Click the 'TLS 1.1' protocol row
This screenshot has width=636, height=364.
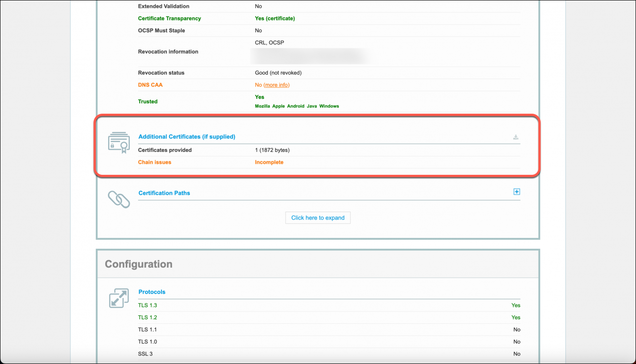[329, 330]
